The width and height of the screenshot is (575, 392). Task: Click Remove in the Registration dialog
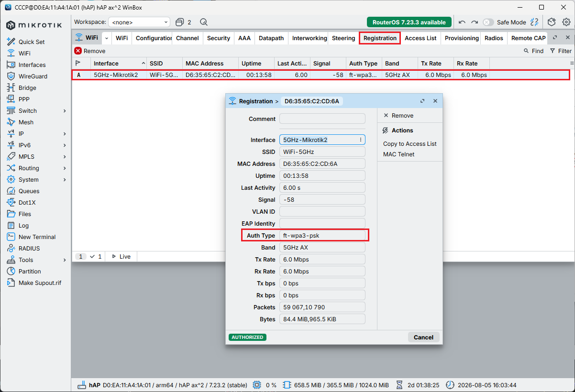[398, 116]
